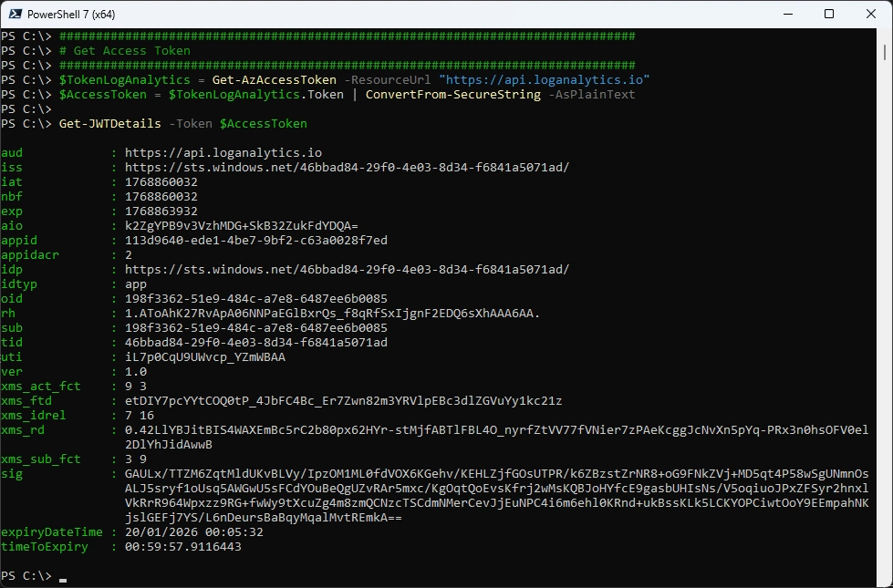Click the exp timestamp value 1768863932
This screenshot has width=893, height=588.
(161, 211)
